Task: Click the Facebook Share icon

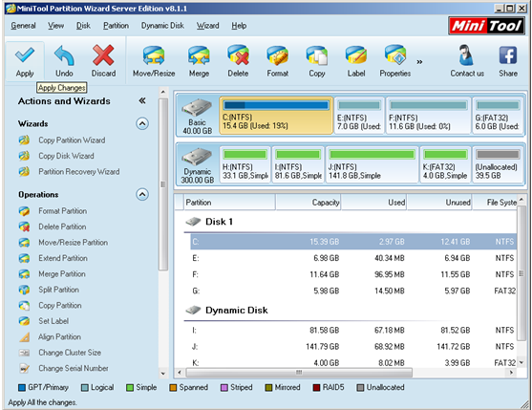Action: 508,55
